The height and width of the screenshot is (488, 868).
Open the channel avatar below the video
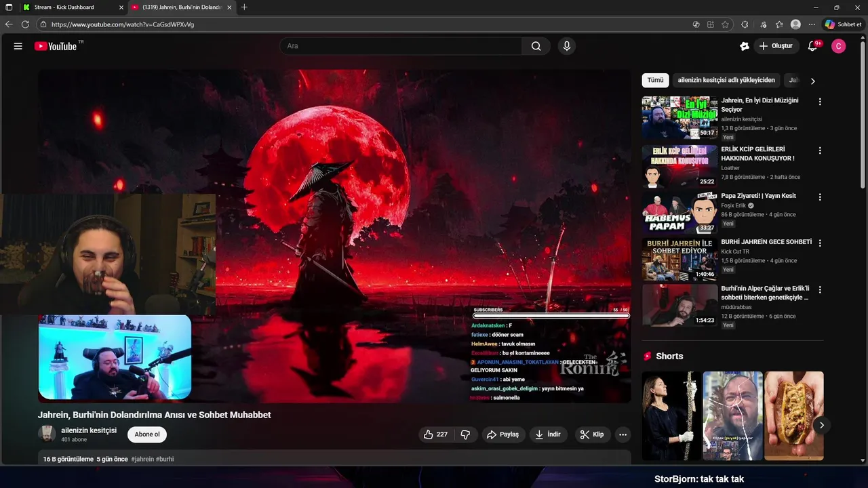click(x=47, y=434)
